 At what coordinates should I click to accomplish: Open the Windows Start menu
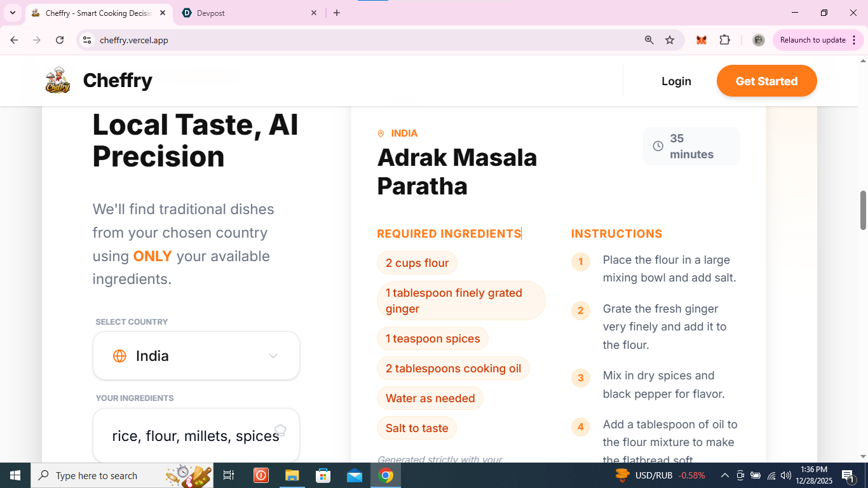[15, 475]
